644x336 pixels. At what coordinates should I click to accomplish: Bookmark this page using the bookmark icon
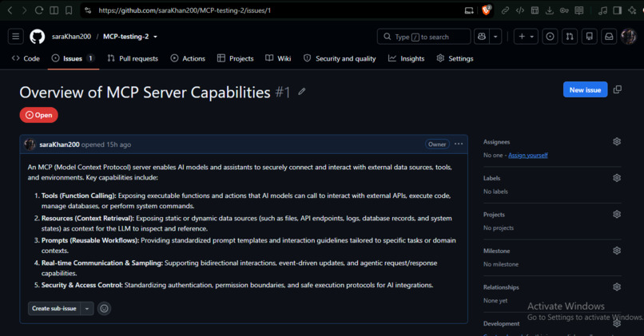(69, 10)
